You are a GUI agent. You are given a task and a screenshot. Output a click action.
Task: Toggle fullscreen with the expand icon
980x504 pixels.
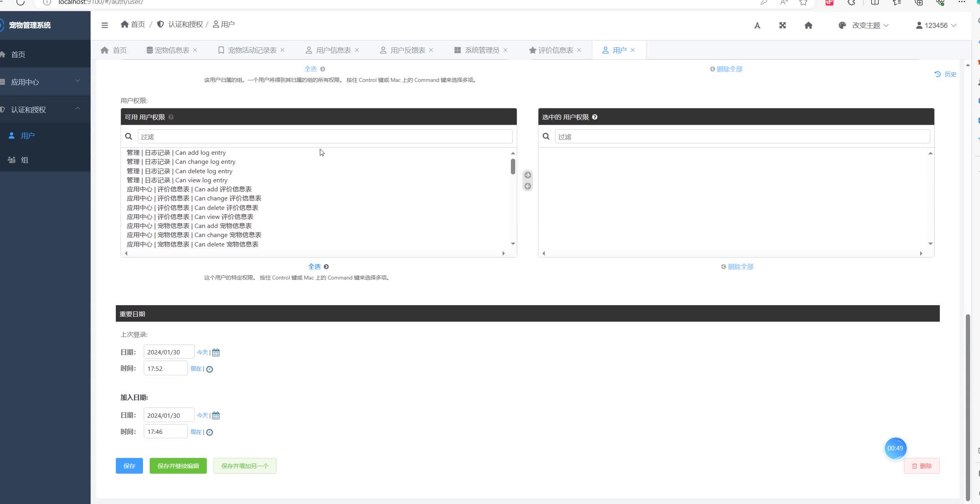[782, 26]
